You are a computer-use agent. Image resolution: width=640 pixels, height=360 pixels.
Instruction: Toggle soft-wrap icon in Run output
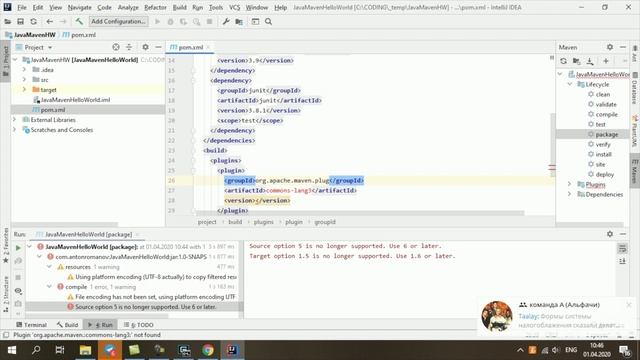coord(622,248)
